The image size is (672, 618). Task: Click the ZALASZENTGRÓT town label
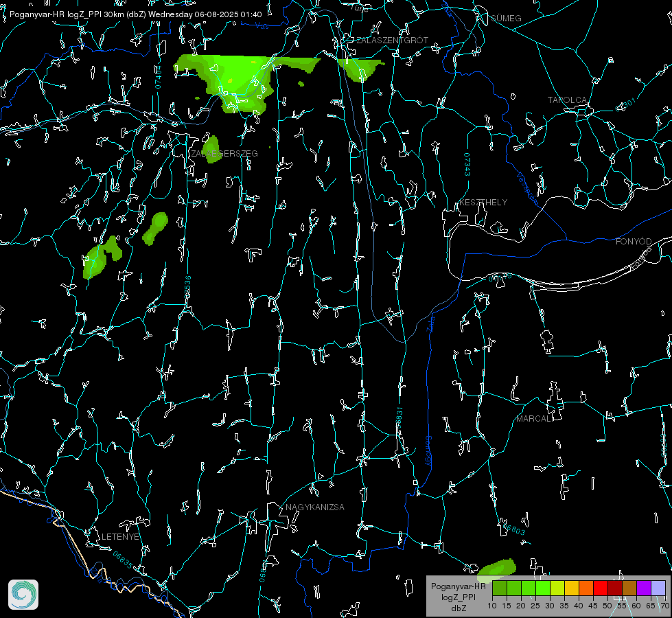tap(392, 41)
